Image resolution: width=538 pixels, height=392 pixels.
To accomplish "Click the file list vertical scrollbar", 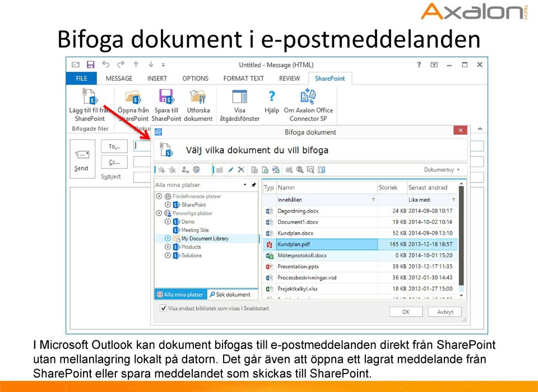I will [x=461, y=240].
